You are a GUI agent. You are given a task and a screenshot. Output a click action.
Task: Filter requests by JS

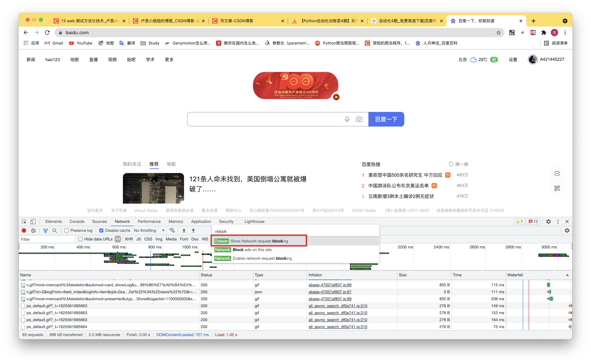click(138, 239)
